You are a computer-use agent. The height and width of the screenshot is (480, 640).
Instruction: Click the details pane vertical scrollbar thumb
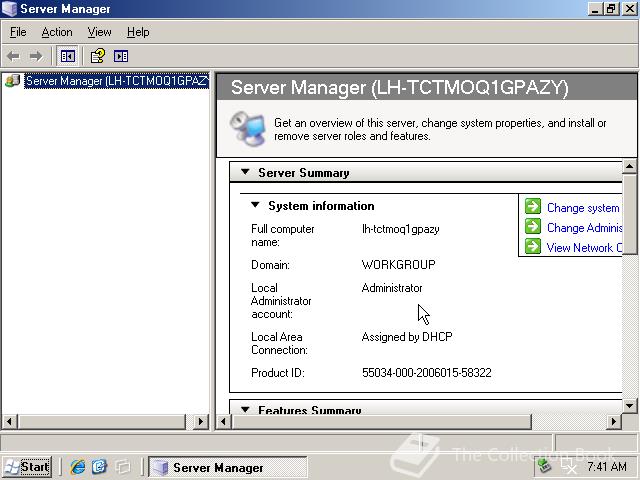[629, 215]
